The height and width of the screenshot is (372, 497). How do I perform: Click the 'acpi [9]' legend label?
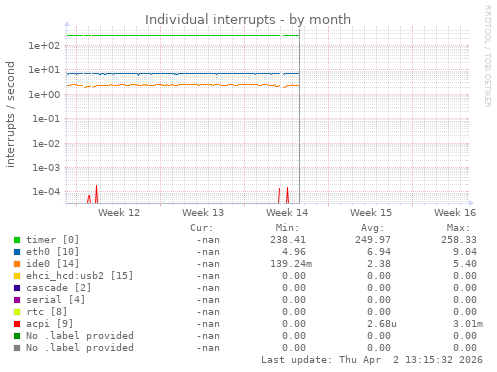[50, 324]
